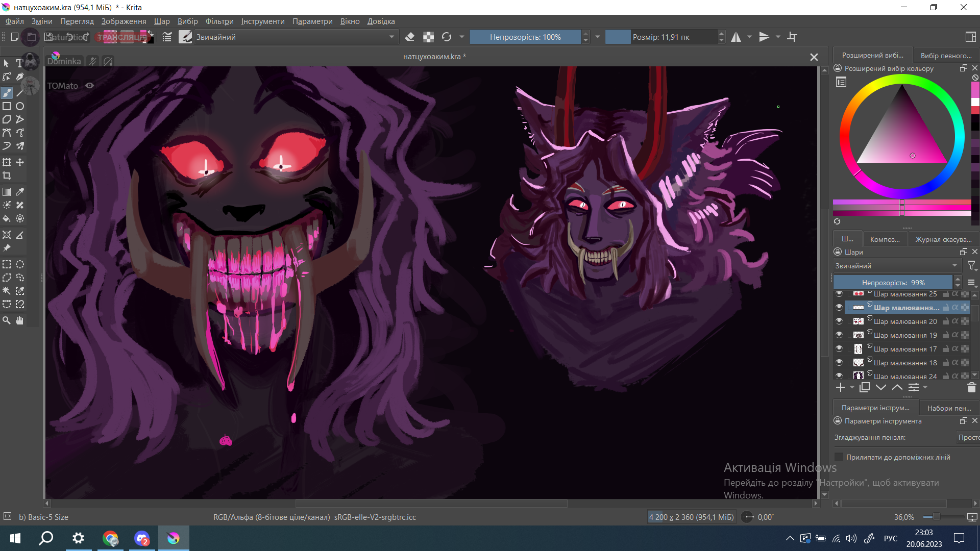The height and width of the screenshot is (551, 980).
Task: Move layer down in the stack
Action: 881,388
